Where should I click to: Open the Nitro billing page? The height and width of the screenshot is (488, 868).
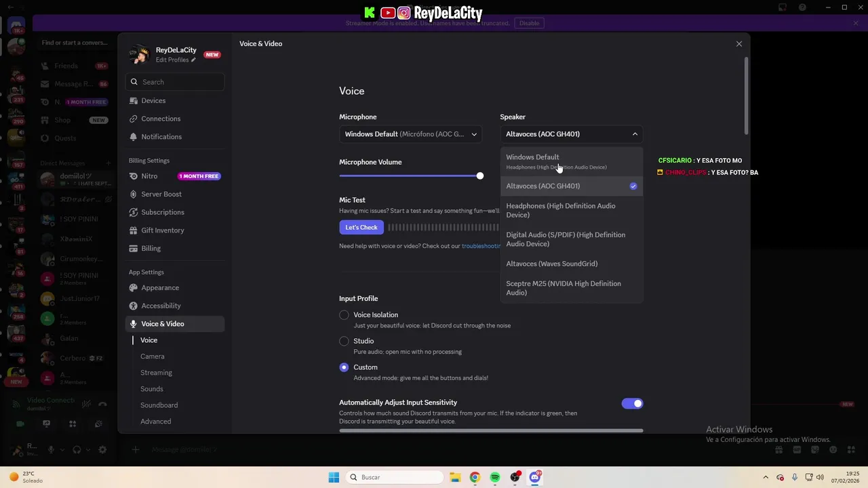click(175, 176)
